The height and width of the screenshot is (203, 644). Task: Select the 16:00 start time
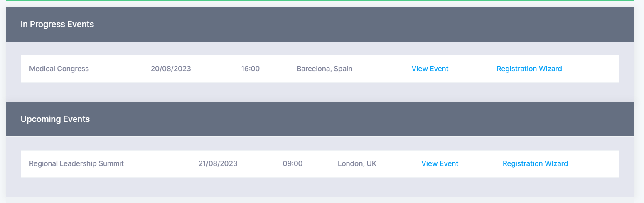pyautogui.click(x=250, y=69)
